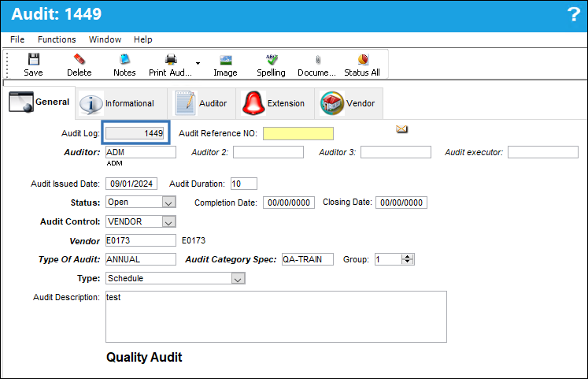Image resolution: width=588 pixels, height=379 pixels.
Task: Click the Audit Description text area
Action: (276, 317)
